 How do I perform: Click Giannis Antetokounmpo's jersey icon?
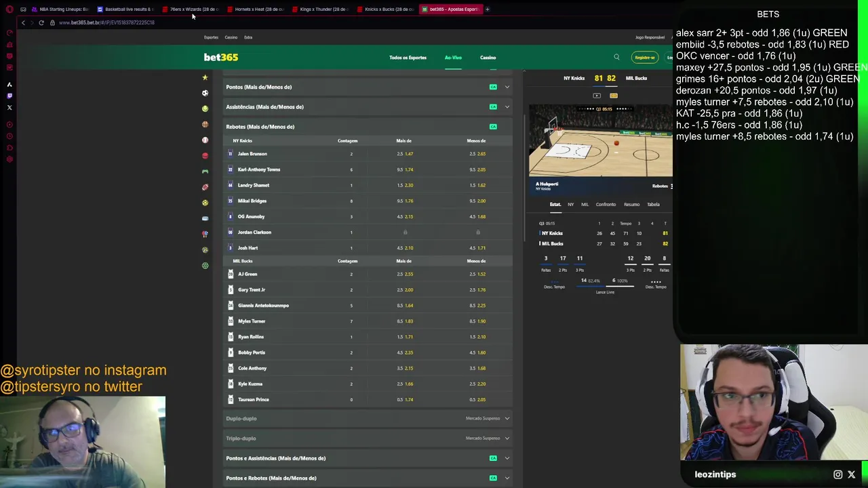point(231,306)
